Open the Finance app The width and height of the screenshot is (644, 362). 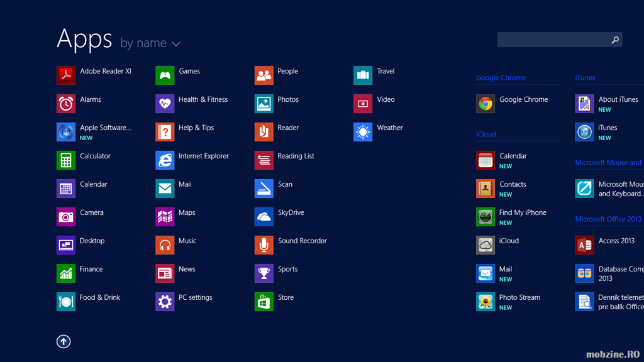pos(80,273)
